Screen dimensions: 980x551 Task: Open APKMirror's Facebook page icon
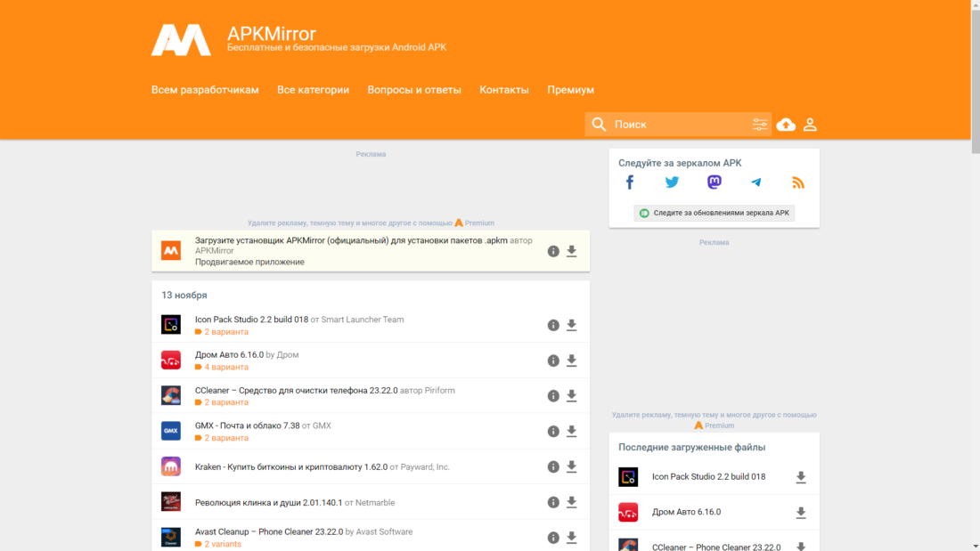pos(630,182)
